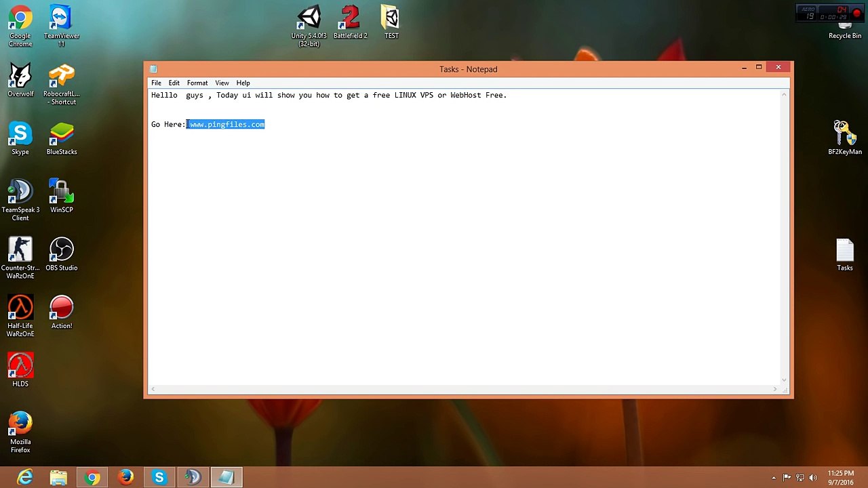Select the BlueStacks desktop icon

click(x=62, y=138)
